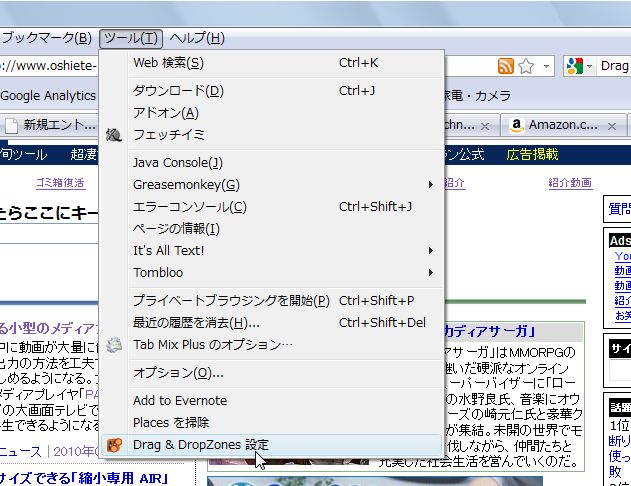The image size is (631, 486).
Task: Select Add to Evernote
Action: pyautogui.click(x=272, y=401)
